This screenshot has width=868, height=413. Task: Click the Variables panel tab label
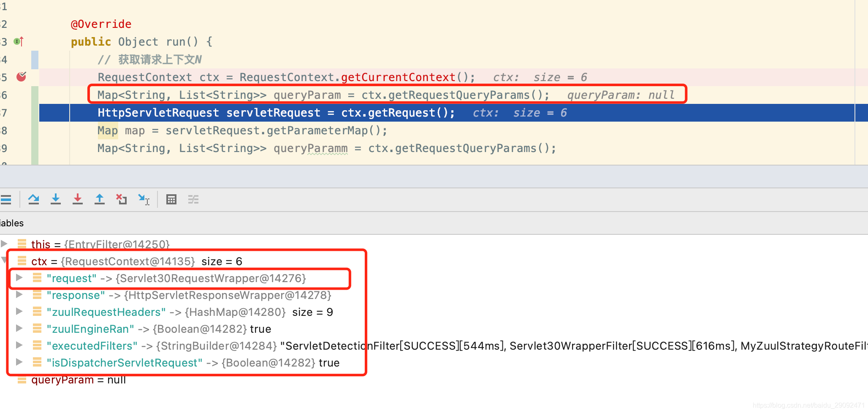(12, 223)
